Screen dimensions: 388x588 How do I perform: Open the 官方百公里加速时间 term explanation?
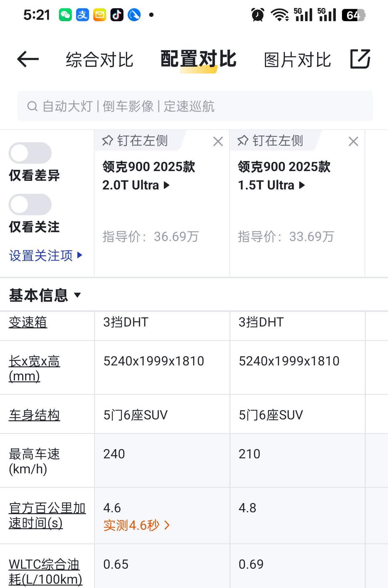click(x=47, y=515)
